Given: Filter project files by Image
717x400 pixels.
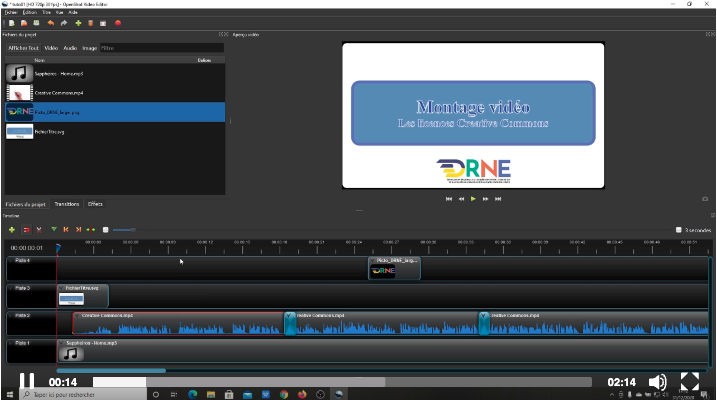Looking at the screenshot, I should (90, 48).
